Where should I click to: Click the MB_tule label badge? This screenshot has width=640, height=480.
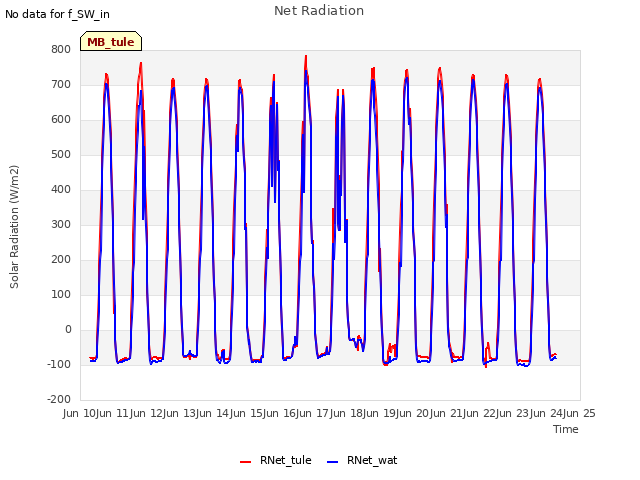(x=111, y=41)
